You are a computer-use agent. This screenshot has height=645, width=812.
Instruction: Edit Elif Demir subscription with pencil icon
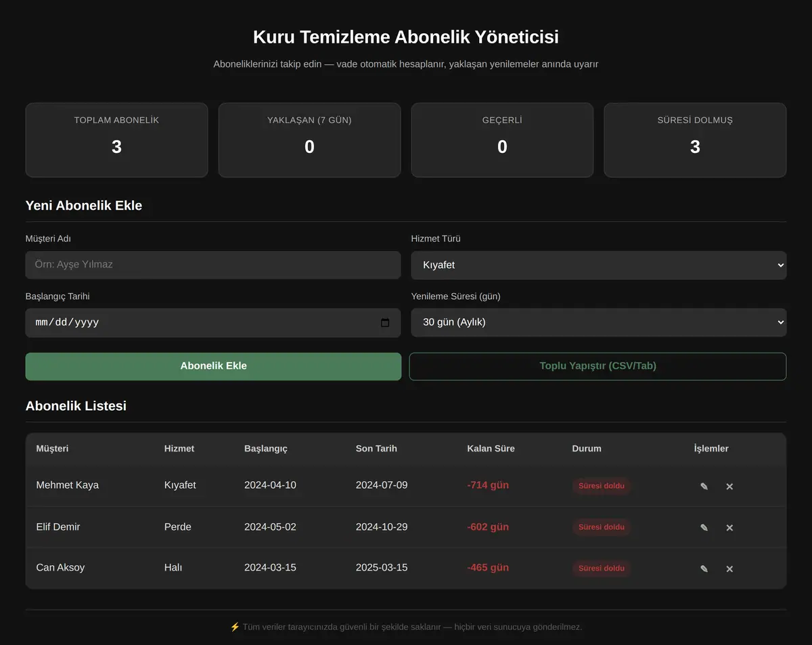click(704, 527)
